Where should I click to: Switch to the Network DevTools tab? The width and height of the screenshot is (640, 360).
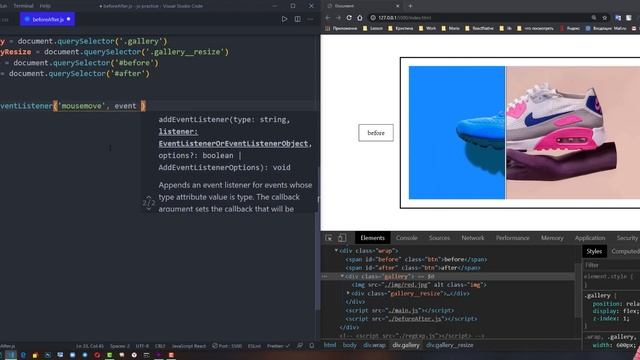pos(473,238)
